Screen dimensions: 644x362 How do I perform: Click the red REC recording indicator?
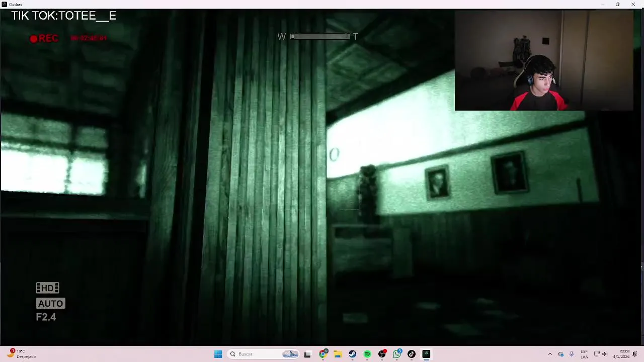[44, 38]
